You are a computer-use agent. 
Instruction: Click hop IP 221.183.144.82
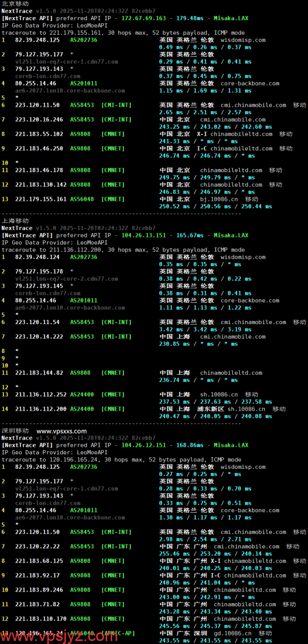pos(39,373)
